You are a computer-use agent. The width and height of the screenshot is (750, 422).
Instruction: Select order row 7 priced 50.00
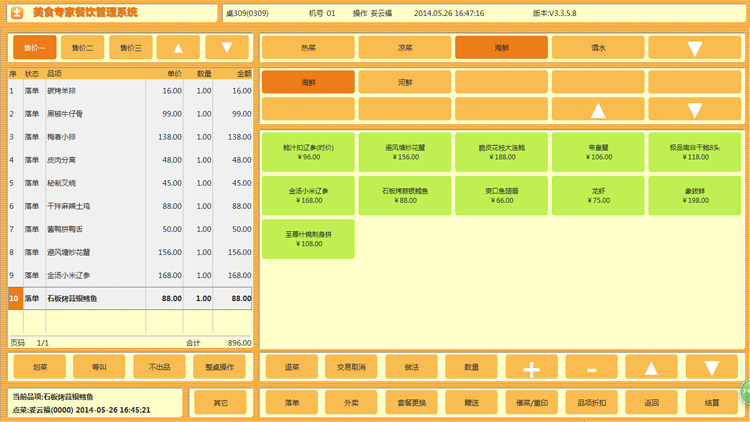coord(130,229)
